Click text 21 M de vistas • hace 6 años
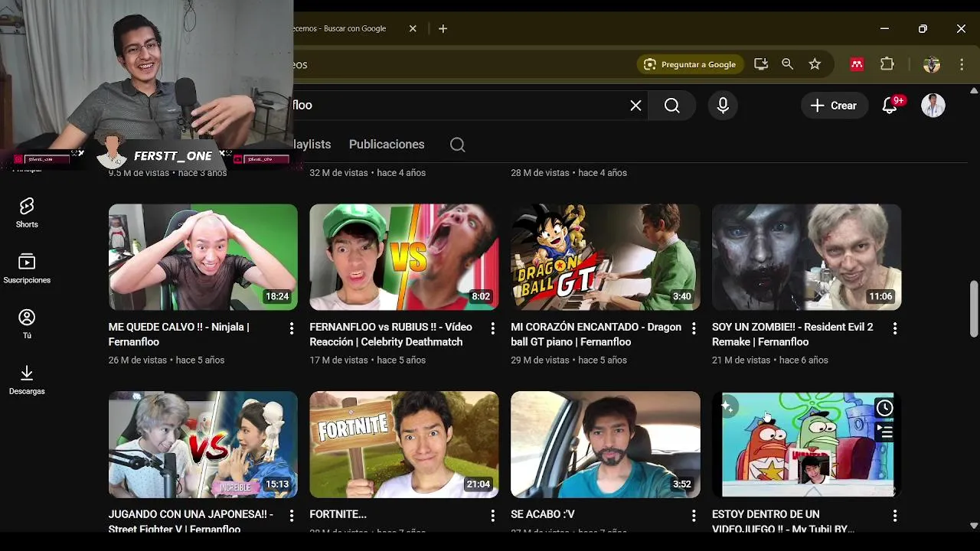Viewport: 980px width, 551px height. (x=769, y=360)
